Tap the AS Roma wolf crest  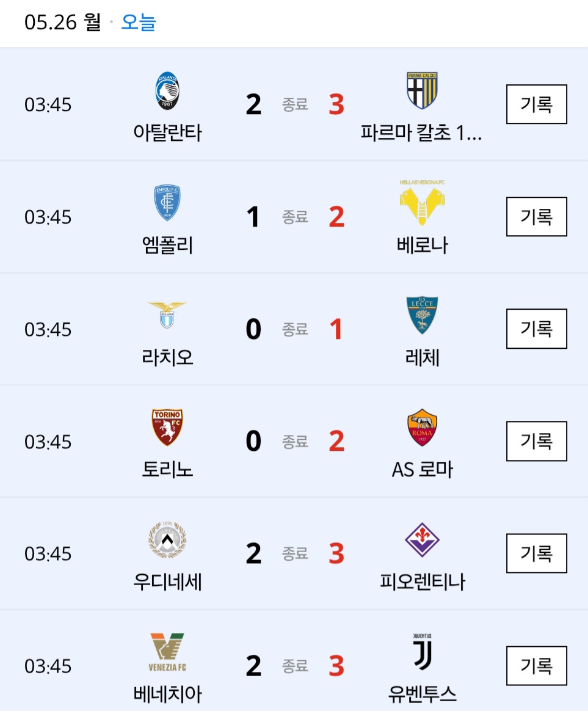422,427
